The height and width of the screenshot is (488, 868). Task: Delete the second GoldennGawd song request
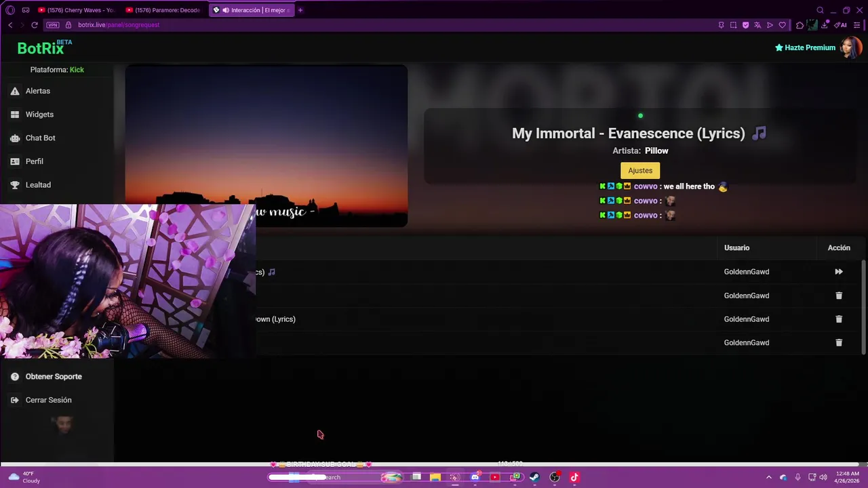click(x=839, y=296)
